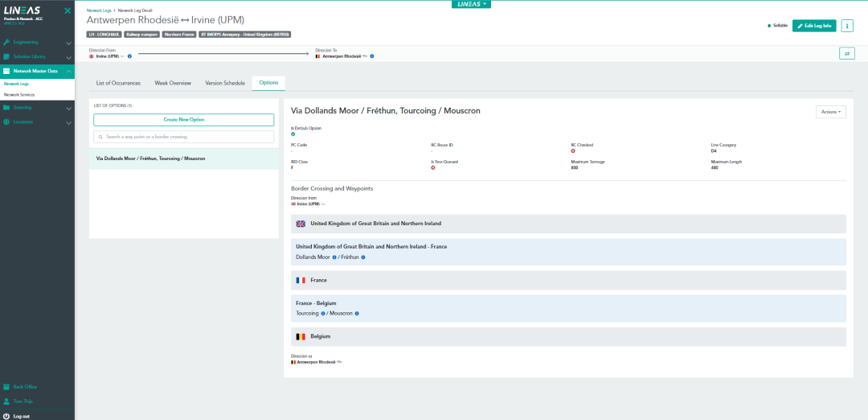Click info icon beside Tourcoing
The height and width of the screenshot is (420, 868).
coord(323,313)
